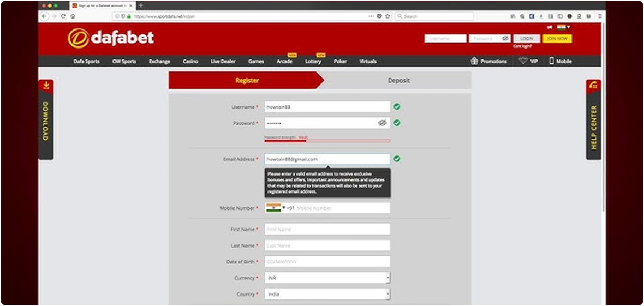This screenshot has height=306, width=644.
Task: Open the Poker menu item
Action: pos(340,61)
